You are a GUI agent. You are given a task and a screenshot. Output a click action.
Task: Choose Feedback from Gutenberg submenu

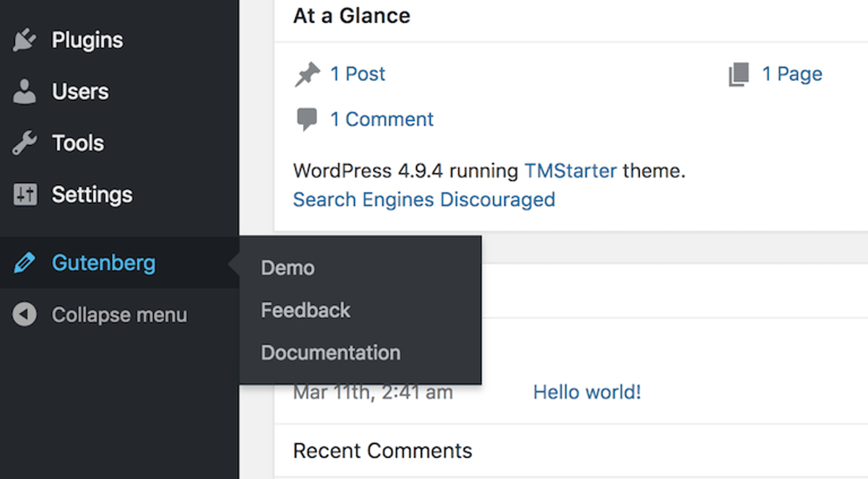click(306, 310)
